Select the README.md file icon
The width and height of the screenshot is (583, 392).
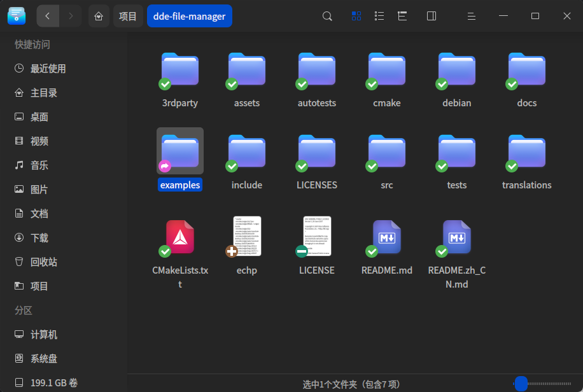(x=387, y=237)
